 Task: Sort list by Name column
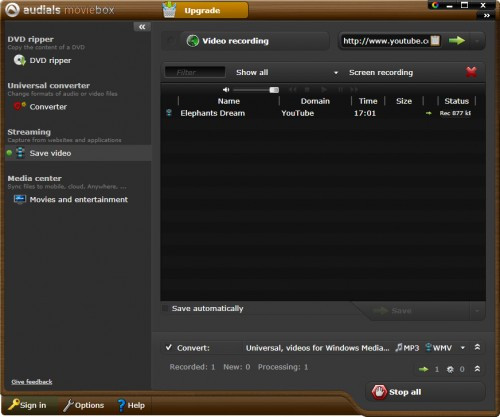pos(229,101)
